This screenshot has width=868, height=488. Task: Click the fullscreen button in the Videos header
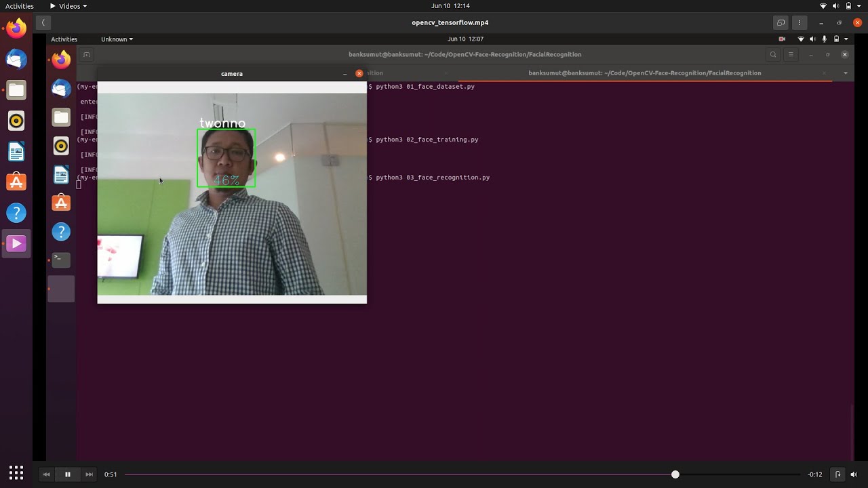tap(781, 22)
